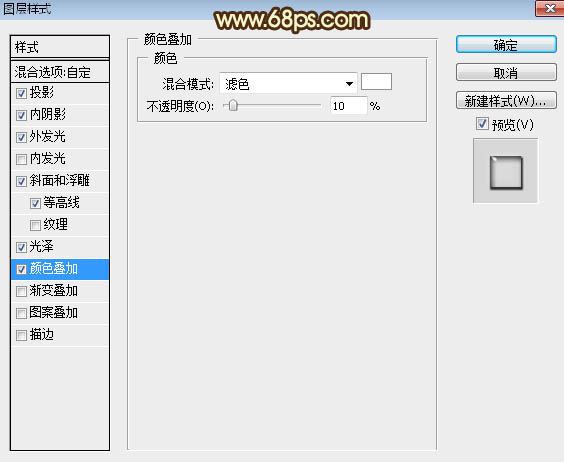The width and height of the screenshot is (564, 462).
Task: Toggle the 光泽 checkbox
Action: [21, 248]
